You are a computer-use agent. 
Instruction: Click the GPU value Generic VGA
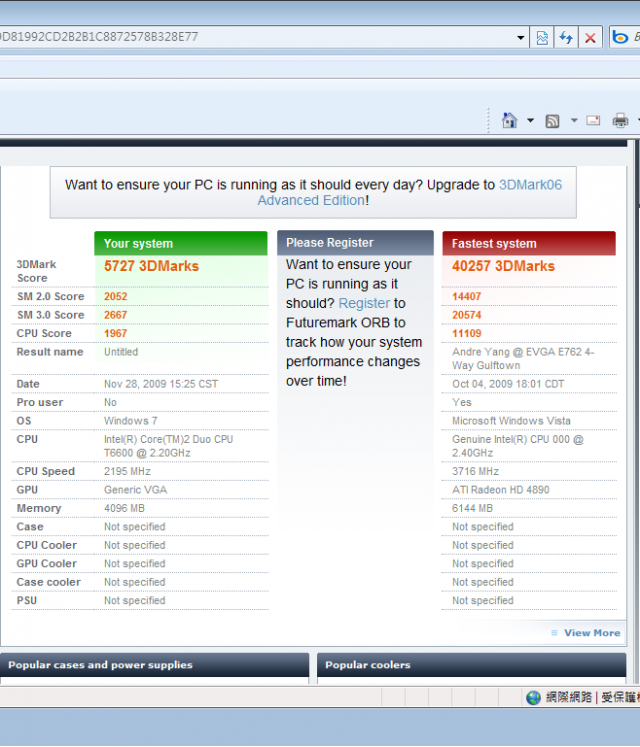coord(135,490)
